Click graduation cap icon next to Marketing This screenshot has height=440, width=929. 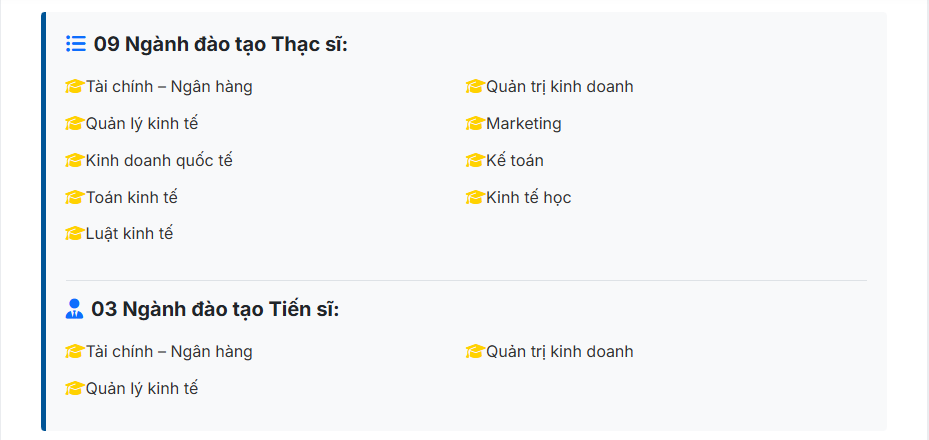[475, 124]
